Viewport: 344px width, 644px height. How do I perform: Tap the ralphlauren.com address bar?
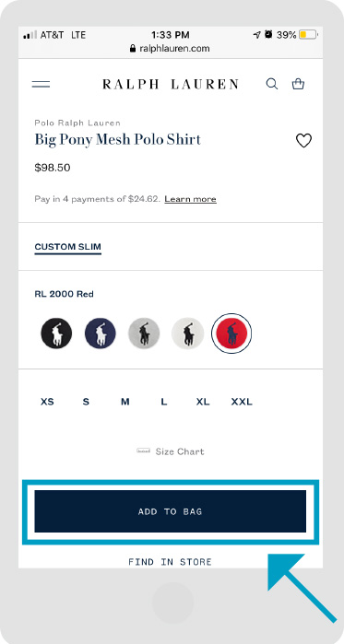point(170,49)
